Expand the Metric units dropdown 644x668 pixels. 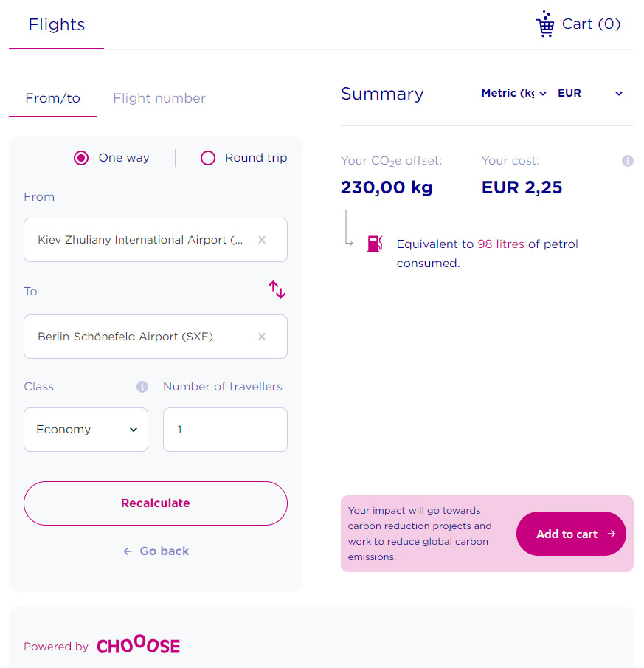[x=513, y=93]
